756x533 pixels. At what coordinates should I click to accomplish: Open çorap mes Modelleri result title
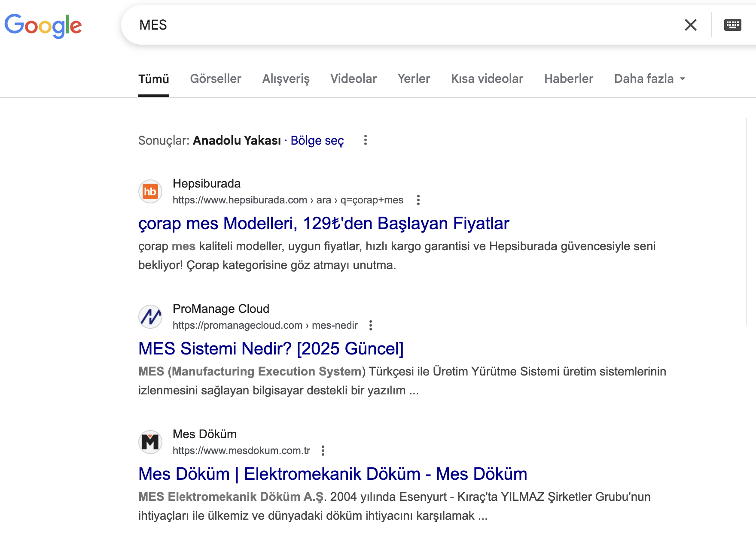[323, 223]
